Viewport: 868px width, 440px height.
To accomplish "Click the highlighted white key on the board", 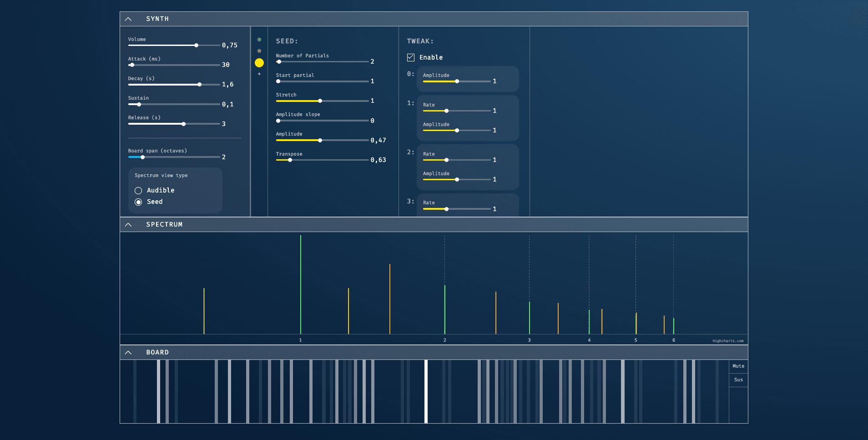I will point(426,391).
